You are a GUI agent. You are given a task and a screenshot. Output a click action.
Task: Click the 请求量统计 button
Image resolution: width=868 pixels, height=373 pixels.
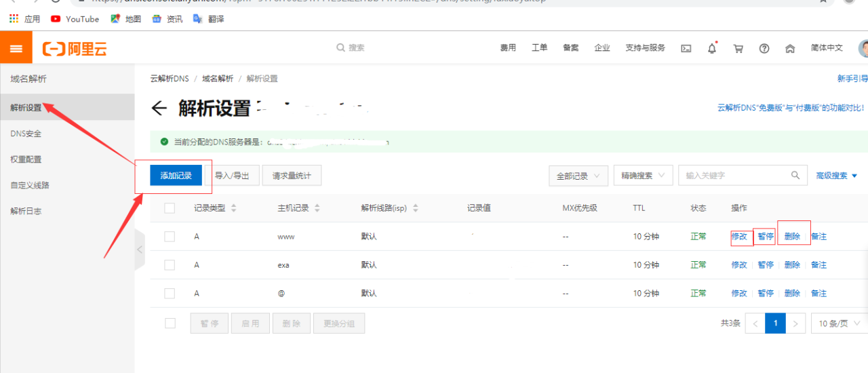(x=292, y=176)
